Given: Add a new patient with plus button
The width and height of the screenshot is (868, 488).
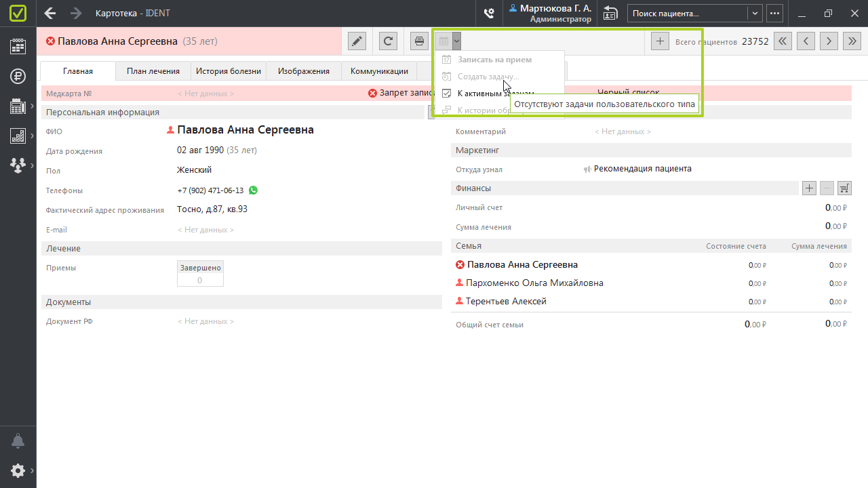Looking at the screenshot, I should point(659,41).
